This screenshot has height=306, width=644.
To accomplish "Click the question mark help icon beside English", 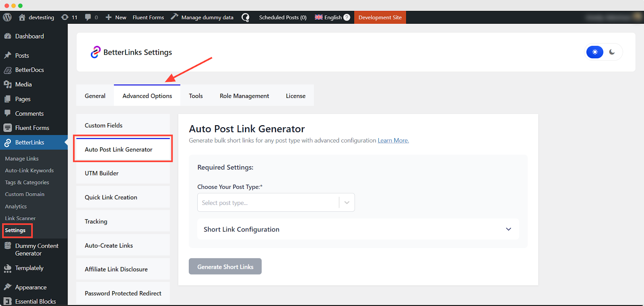I will click(x=347, y=17).
